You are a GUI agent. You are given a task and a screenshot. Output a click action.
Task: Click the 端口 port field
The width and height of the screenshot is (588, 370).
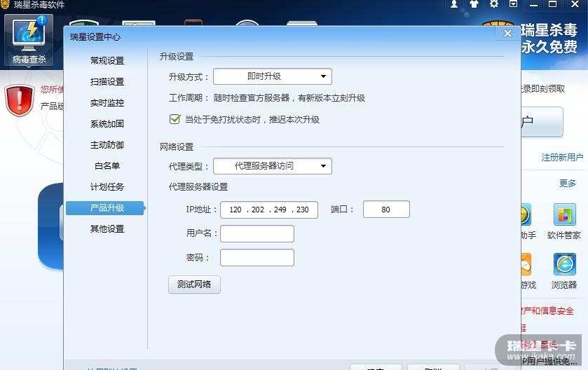tap(386, 210)
